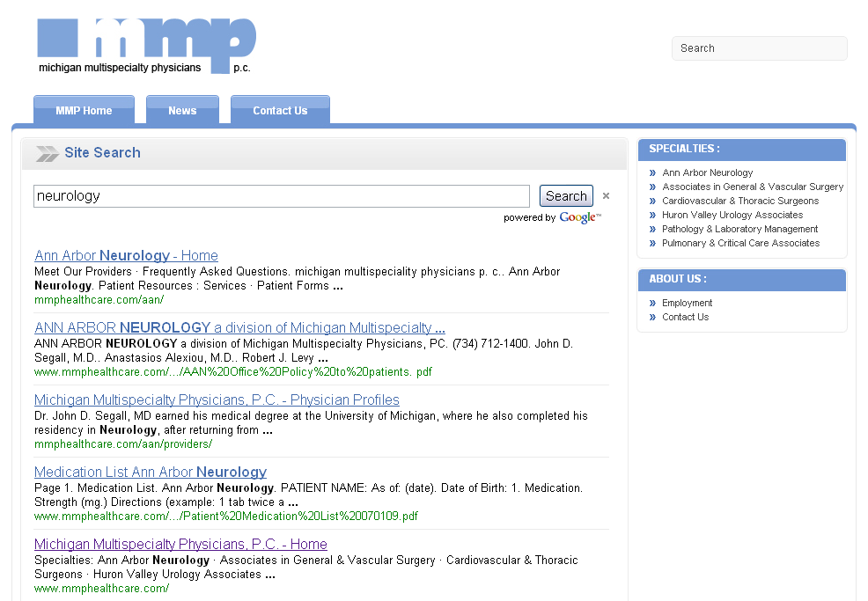Open Employment link under About Us

point(687,304)
